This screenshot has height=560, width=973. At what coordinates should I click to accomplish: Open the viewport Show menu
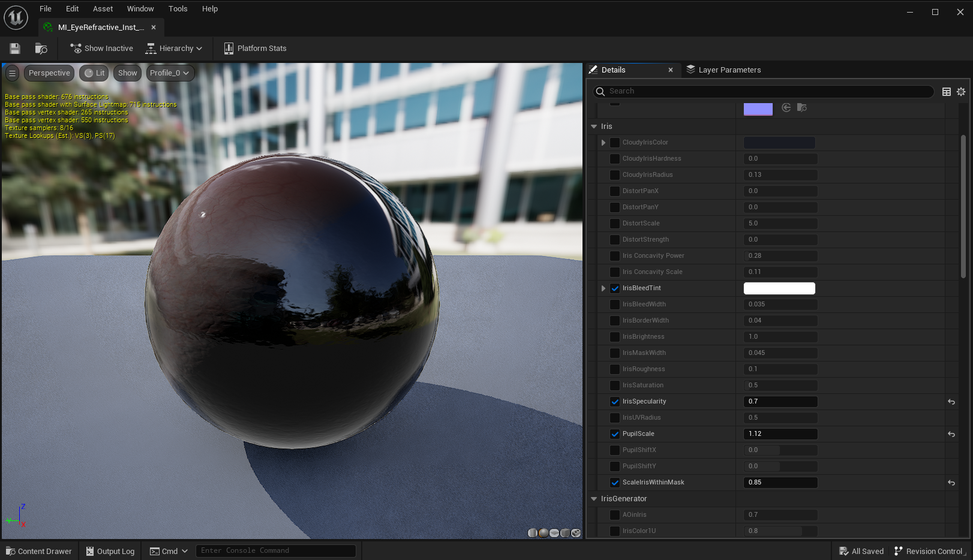127,73
